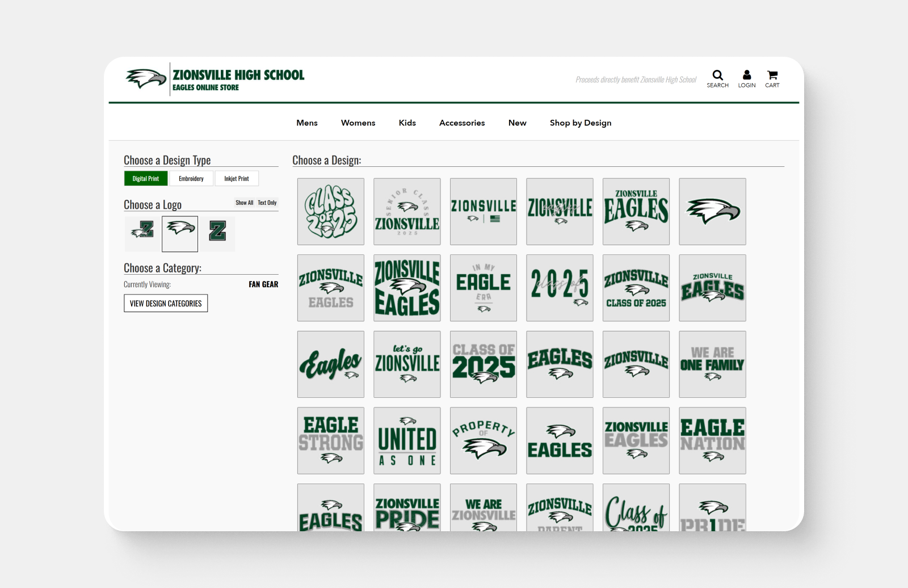Open the Accessories menu
Viewport: 908px width, 588px height.
(462, 123)
